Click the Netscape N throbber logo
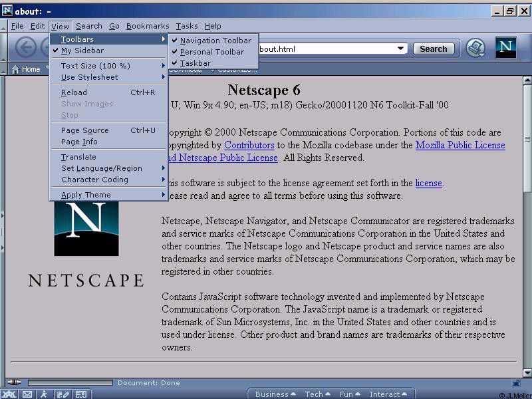The image size is (532, 399). [x=505, y=48]
